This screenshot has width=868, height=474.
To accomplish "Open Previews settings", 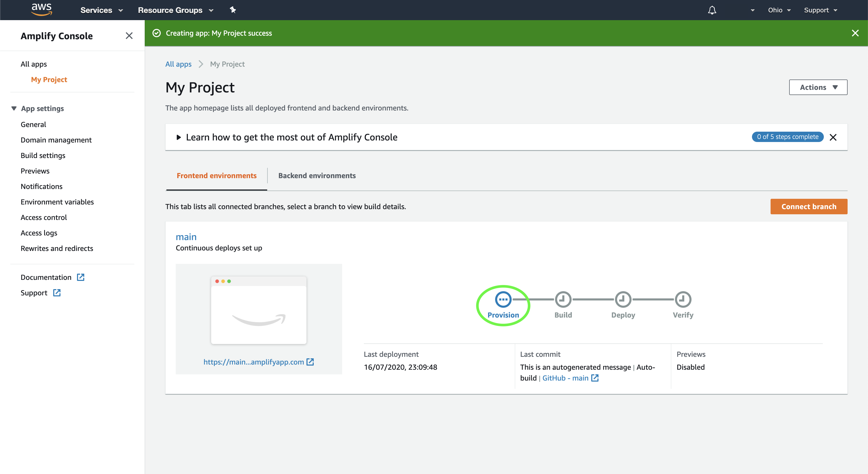I will click(35, 171).
